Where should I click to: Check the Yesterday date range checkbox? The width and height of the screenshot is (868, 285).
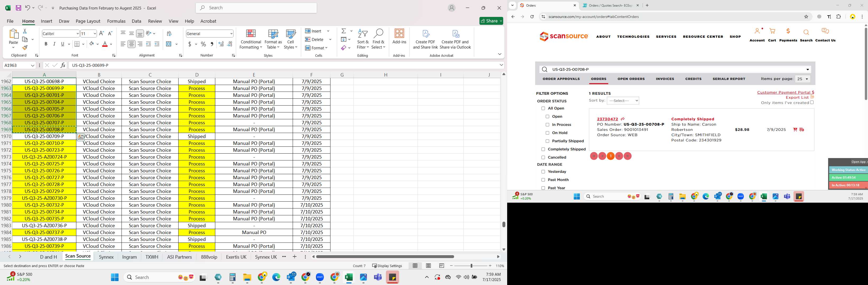coord(543,172)
